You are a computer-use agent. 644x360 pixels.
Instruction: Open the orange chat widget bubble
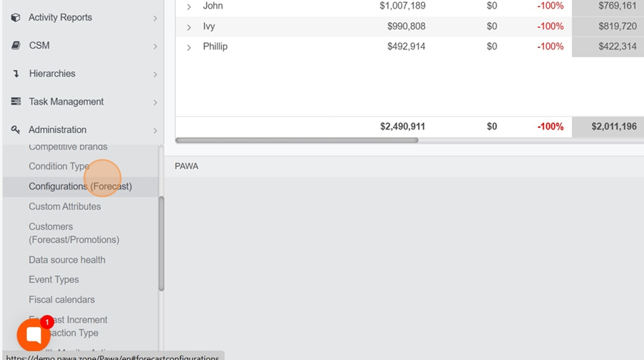coord(33,335)
